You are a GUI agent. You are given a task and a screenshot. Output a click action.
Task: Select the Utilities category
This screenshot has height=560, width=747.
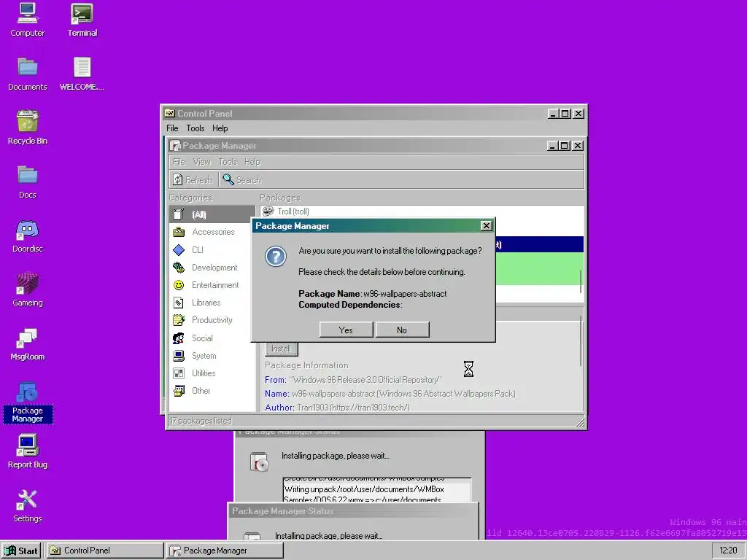(x=212, y=373)
